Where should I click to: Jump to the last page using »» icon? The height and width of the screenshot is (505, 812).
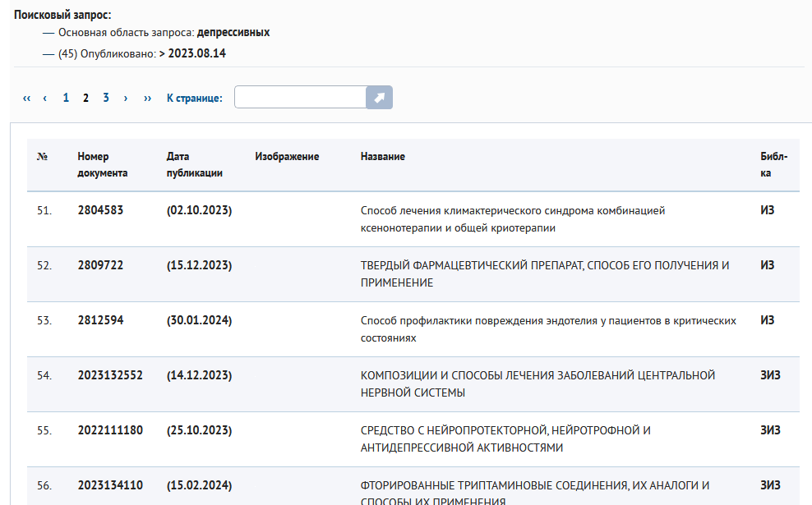pyautogui.click(x=146, y=97)
